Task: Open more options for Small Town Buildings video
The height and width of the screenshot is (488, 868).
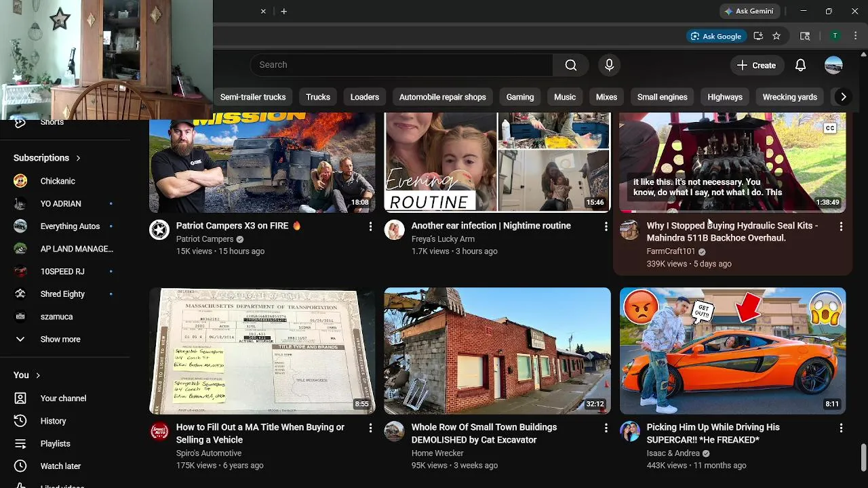Action: (606, 428)
